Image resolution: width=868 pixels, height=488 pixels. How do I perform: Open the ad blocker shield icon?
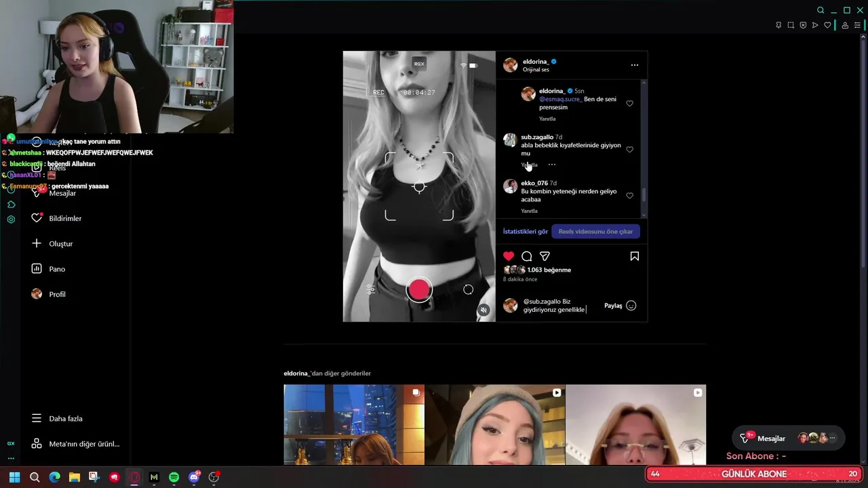[803, 25]
